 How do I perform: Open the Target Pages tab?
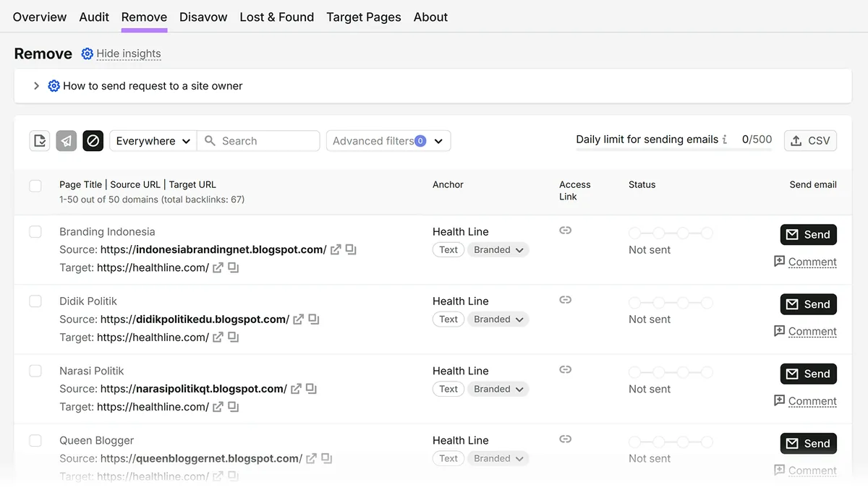point(364,17)
